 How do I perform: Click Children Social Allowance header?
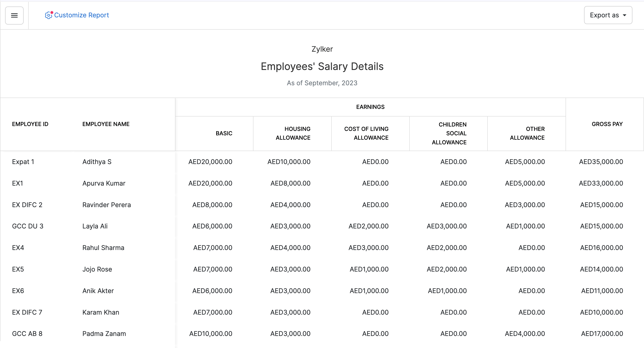[449, 133]
